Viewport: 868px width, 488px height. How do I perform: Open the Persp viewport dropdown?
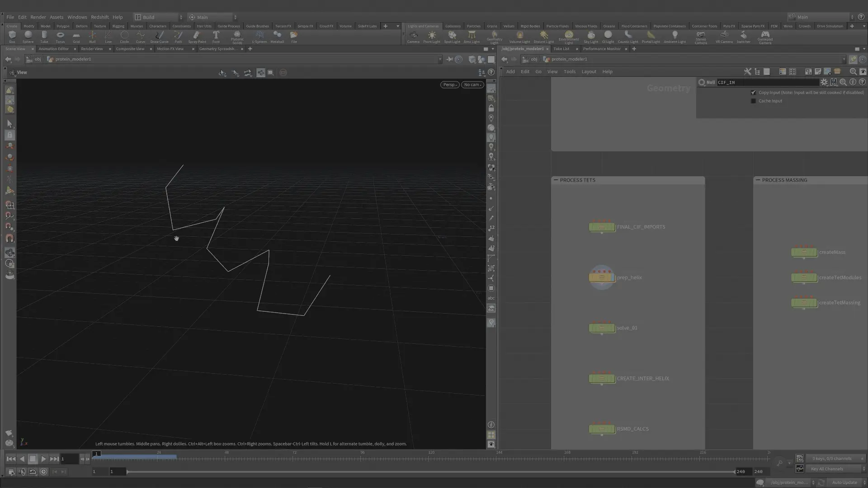click(450, 84)
